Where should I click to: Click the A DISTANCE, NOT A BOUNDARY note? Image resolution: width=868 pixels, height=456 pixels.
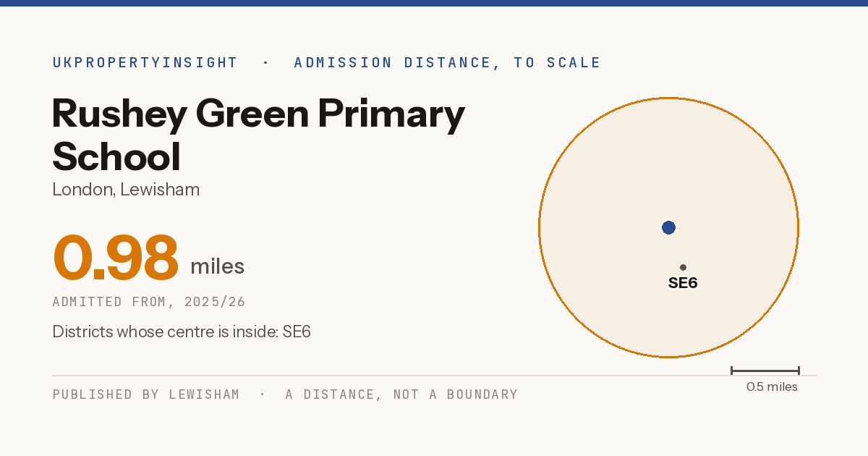[401, 394]
